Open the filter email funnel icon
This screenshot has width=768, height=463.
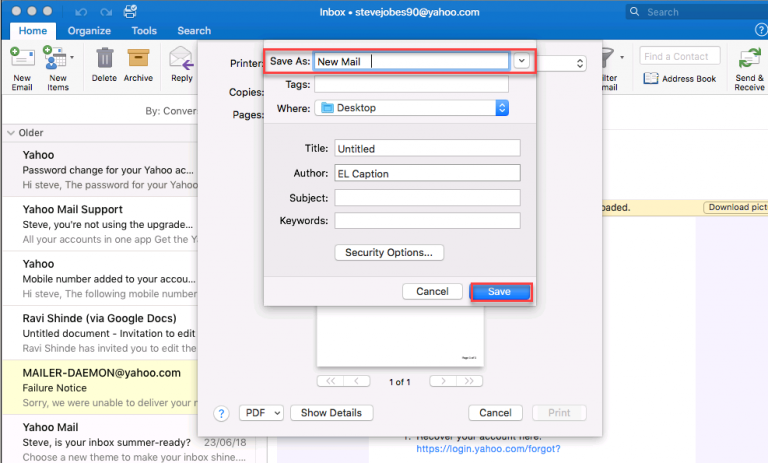607,57
